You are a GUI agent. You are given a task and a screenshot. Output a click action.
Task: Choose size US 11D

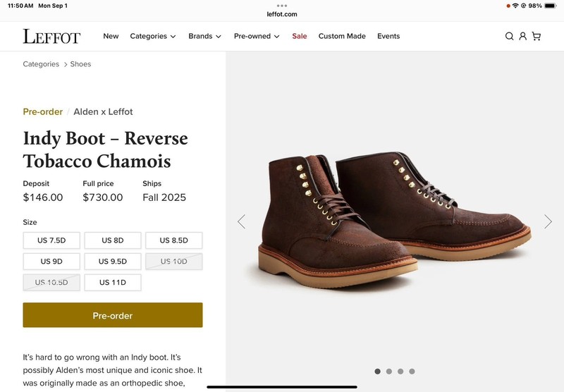pyautogui.click(x=113, y=283)
